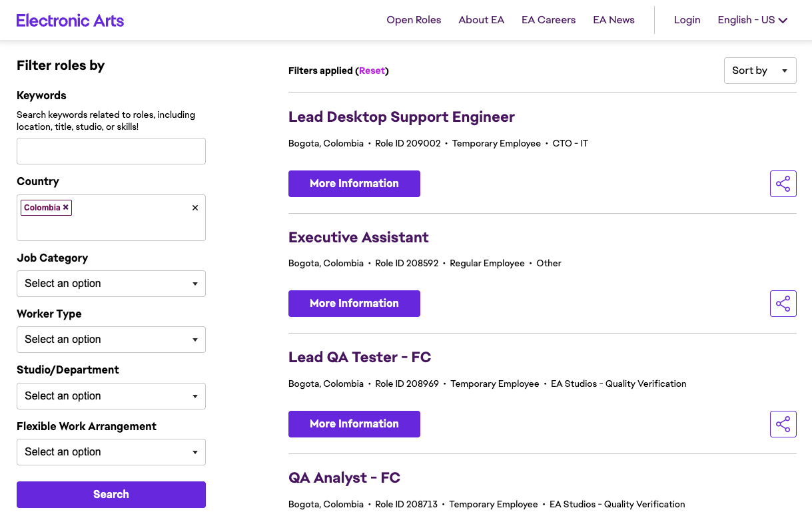Expand the Flexible Work Arrangement dropdown
The width and height of the screenshot is (812, 524).
coord(111,452)
